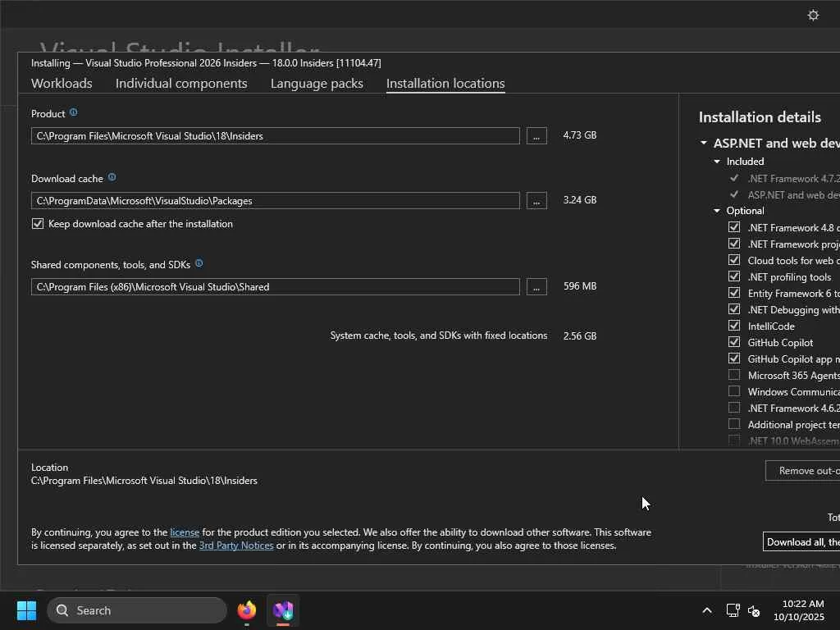This screenshot has width=840, height=630.
Task: Select the Installation locations tab
Action: [x=445, y=84]
